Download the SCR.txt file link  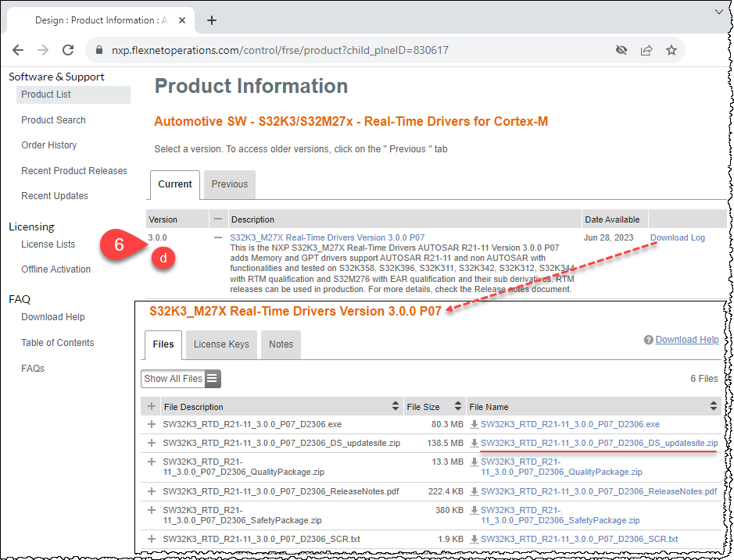(x=579, y=539)
